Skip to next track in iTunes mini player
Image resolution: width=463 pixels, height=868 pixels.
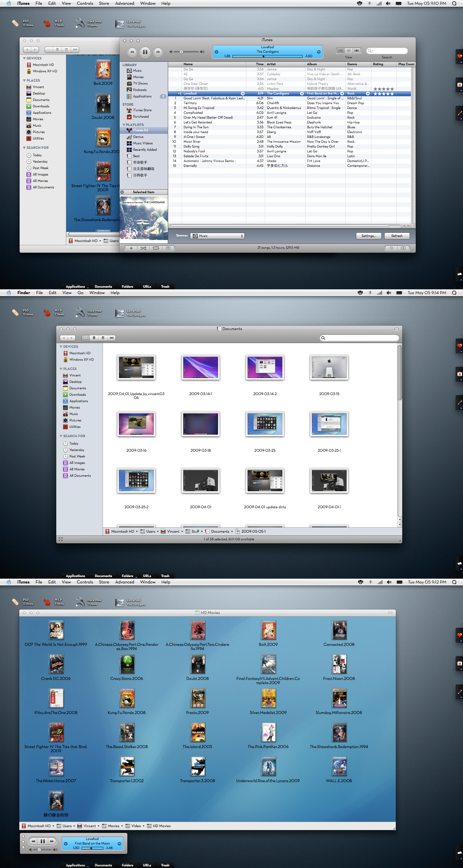coord(51,841)
